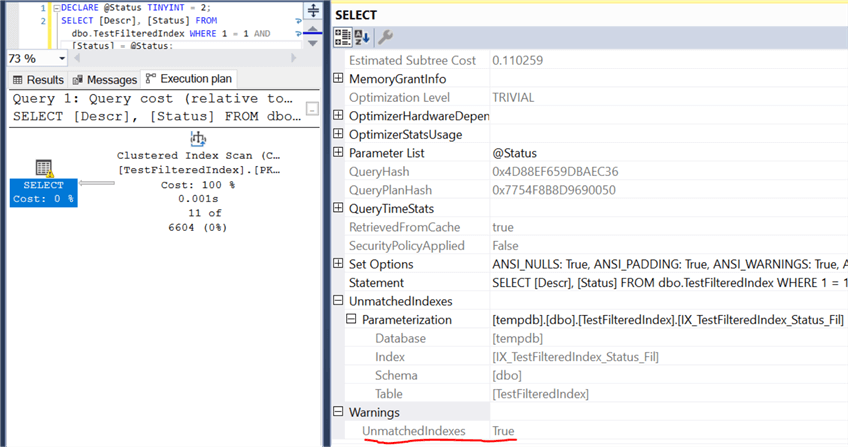Expand QueryTimeStats property

point(338,208)
